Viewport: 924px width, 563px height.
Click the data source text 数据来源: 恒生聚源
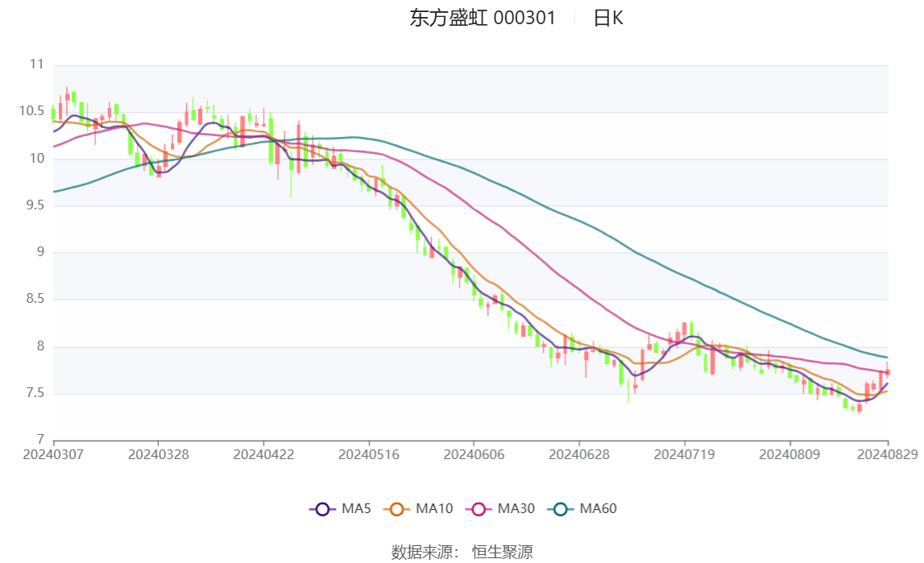pyautogui.click(x=462, y=552)
